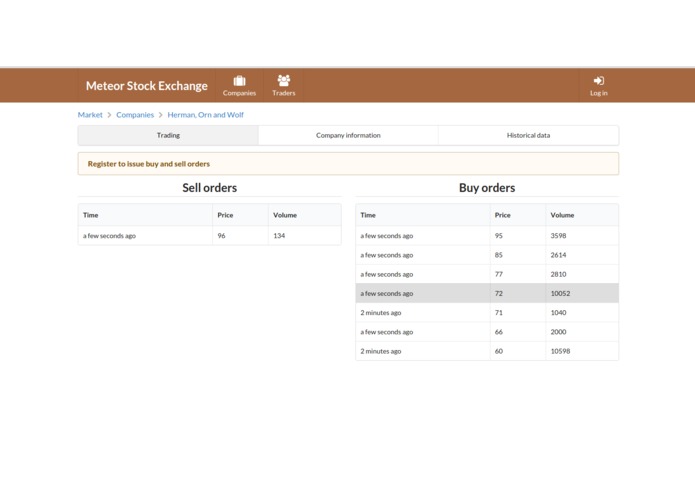Click time cell of price 95 row
Screen dimensions: 695x494
click(423, 236)
